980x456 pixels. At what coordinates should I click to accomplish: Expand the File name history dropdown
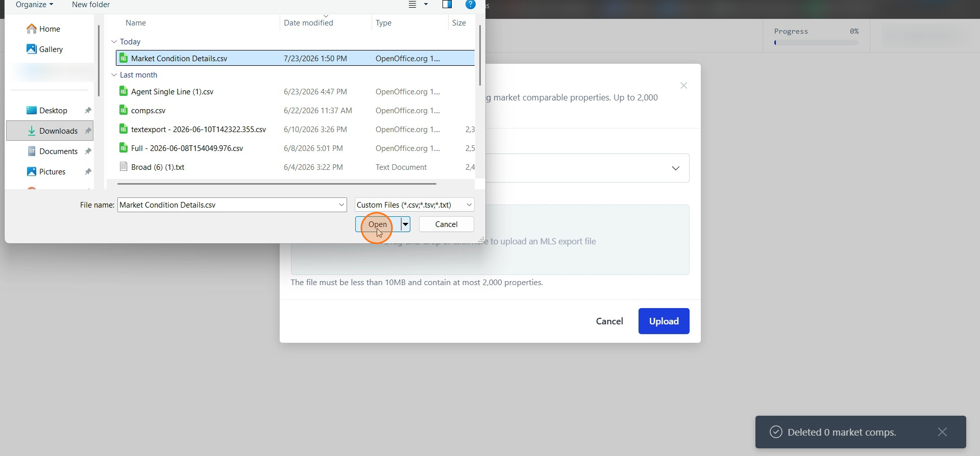click(x=341, y=205)
